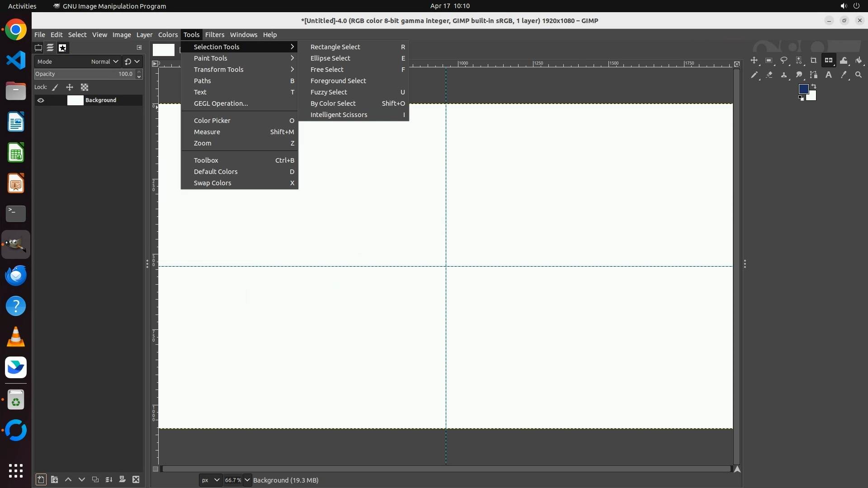Select the Text tool icon in toolbox
The height and width of the screenshot is (488, 868).
829,75
